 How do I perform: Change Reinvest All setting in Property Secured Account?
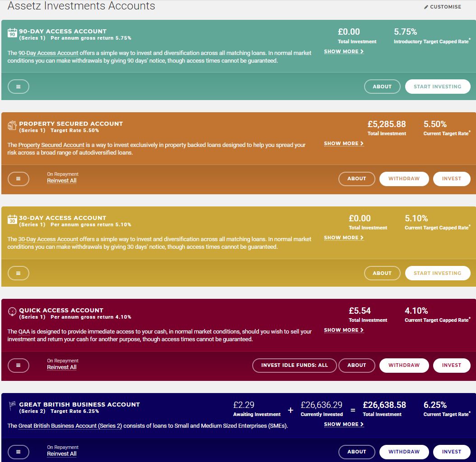[x=62, y=180]
